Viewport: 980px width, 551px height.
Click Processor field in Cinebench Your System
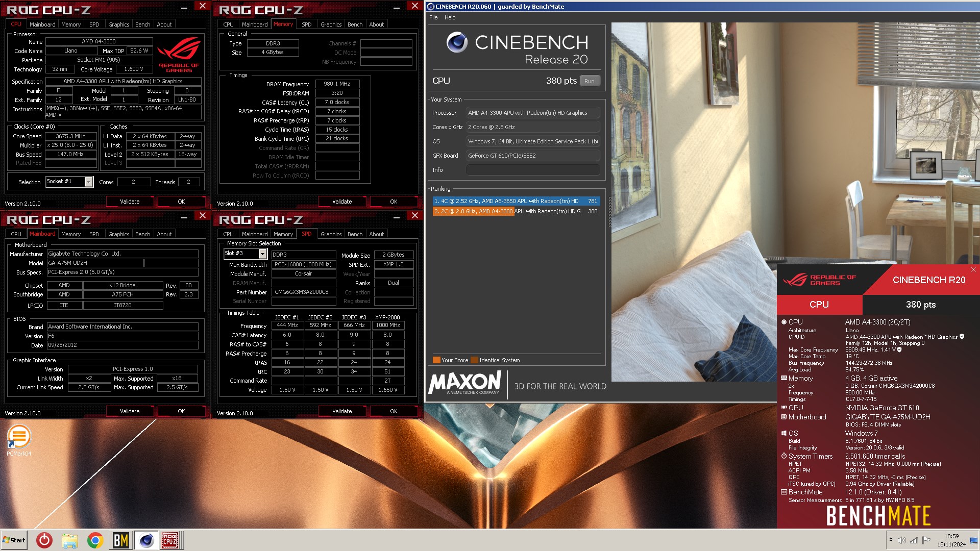[532, 113]
